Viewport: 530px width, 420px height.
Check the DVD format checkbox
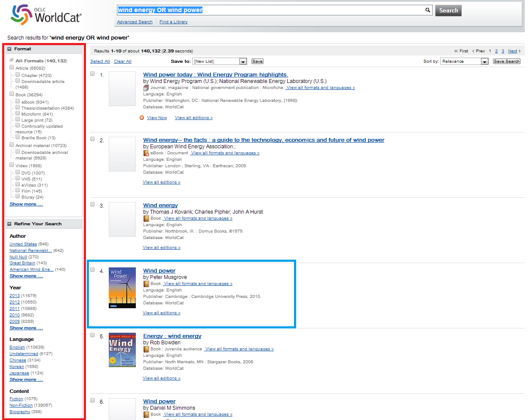(18, 172)
